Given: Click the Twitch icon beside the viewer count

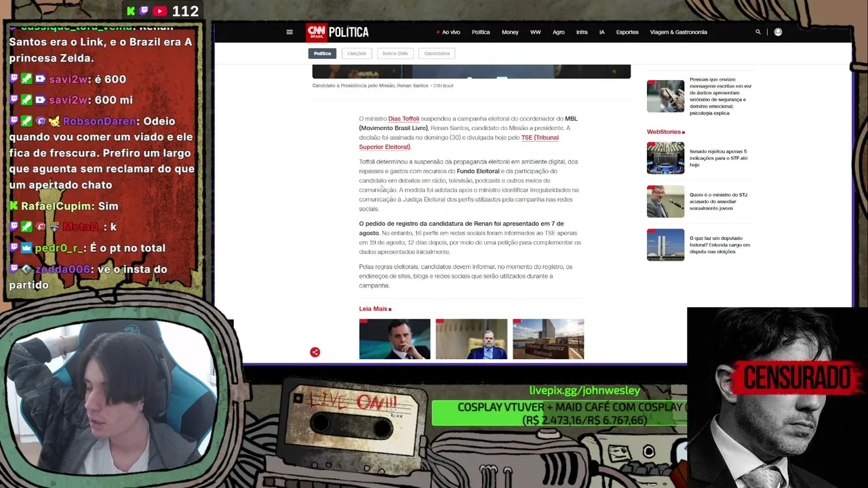Looking at the screenshot, I should tap(144, 11).
